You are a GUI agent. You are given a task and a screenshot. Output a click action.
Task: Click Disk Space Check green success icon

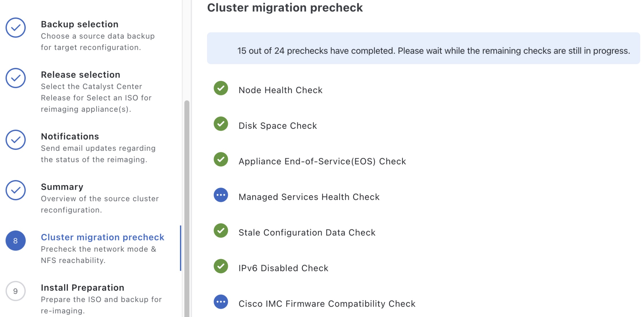(221, 124)
